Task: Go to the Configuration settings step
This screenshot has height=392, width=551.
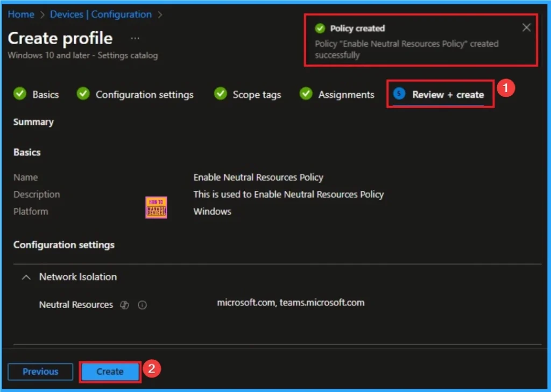Action: tap(144, 95)
